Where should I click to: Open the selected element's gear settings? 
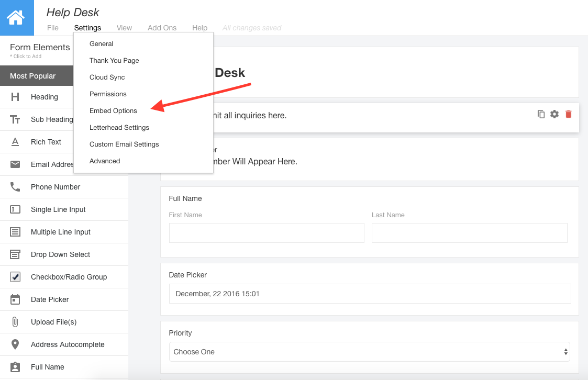point(554,114)
